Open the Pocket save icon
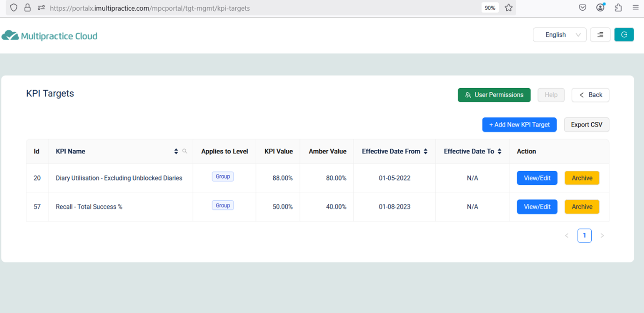Screen dimensions: 644x313 click(x=582, y=7)
